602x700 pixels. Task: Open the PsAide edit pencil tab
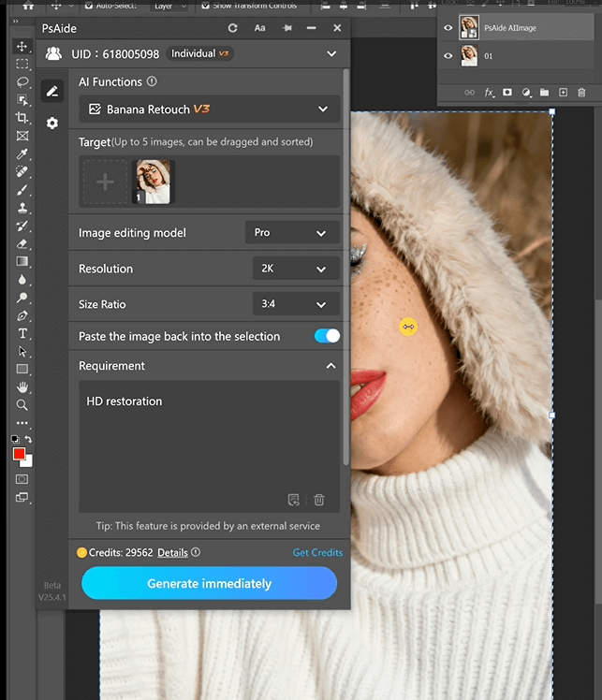pyautogui.click(x=52, y=92)
